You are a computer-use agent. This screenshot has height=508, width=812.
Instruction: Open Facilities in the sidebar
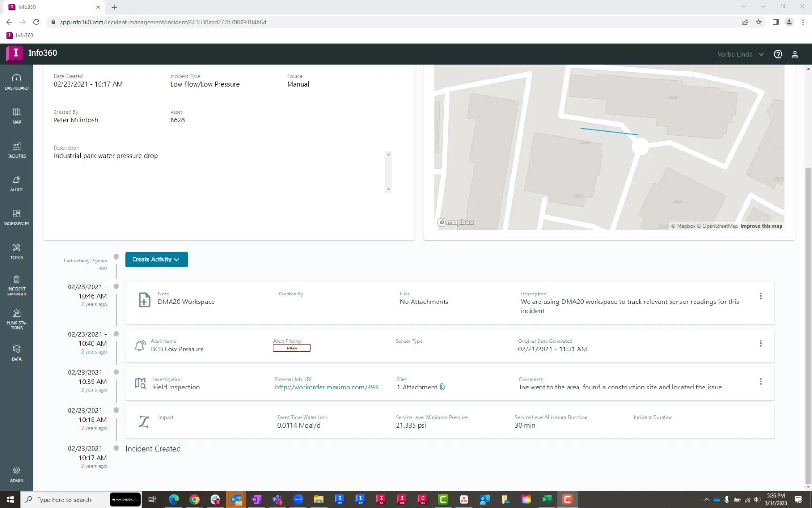16,150
